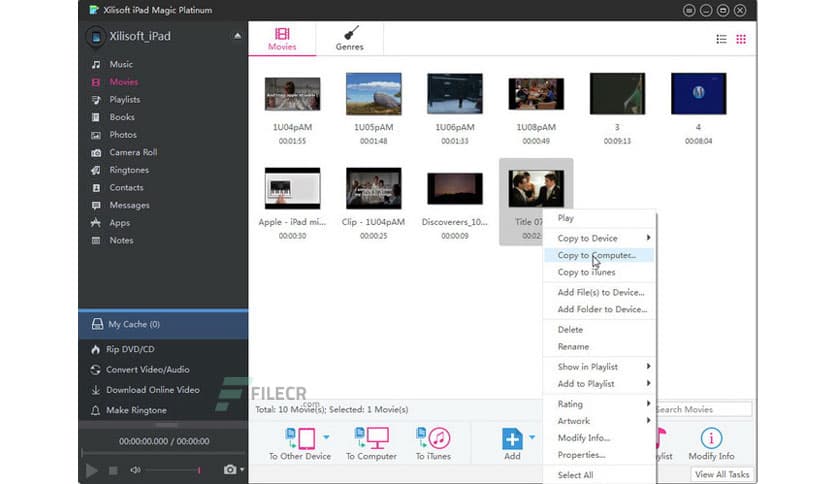The image size is (836, 484).
Task: Open the Photos section
Action: tap(123, 135)
